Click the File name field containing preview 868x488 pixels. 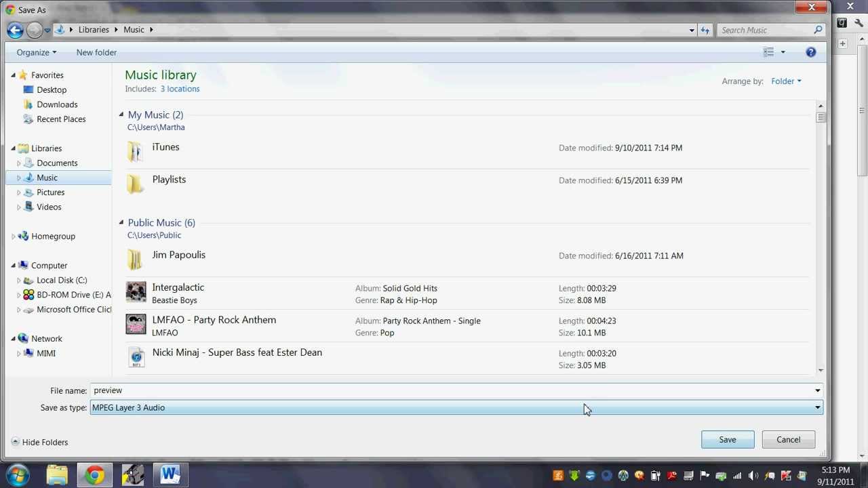(451, 390)
